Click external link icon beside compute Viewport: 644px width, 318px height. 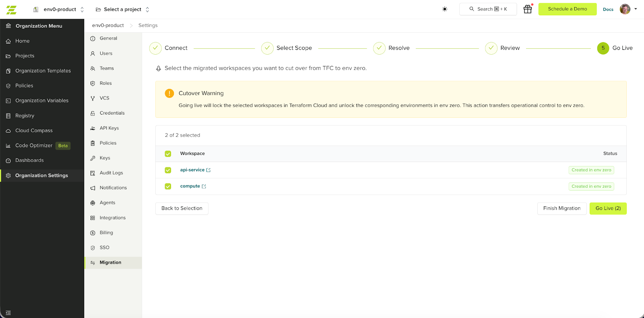click(x=204, y=187)
